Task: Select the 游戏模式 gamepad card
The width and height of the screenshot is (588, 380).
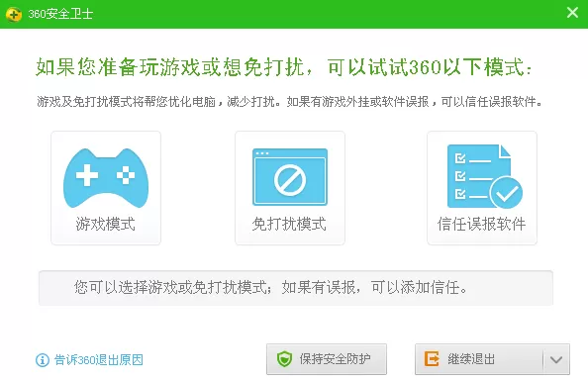Action: [x=106, y=188]
